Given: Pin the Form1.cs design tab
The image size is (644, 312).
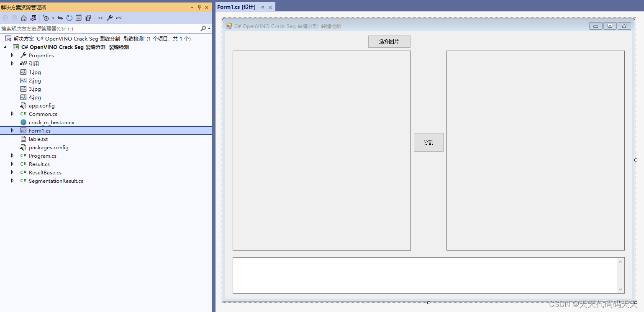Looking at the screenshot, I should coord(263,8).
